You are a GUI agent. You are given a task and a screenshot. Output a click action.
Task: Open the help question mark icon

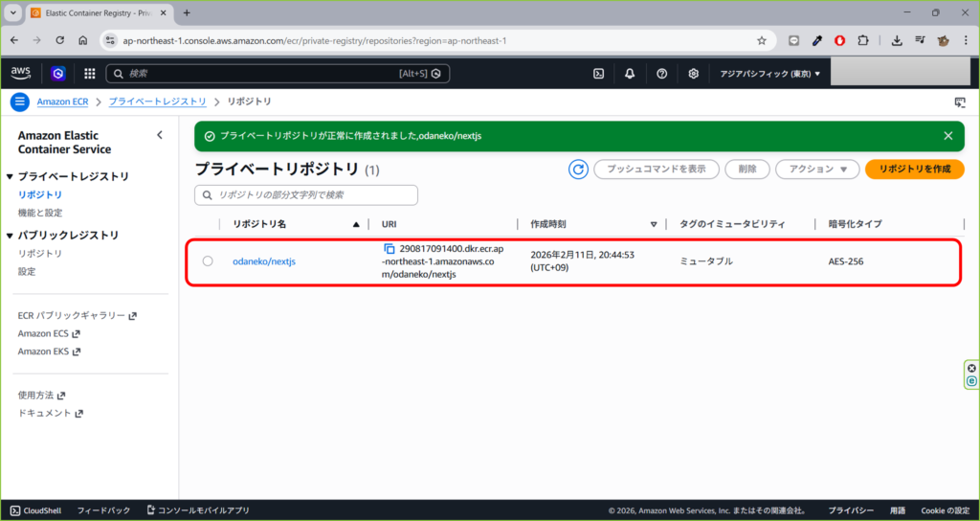[x=661, y=74]
